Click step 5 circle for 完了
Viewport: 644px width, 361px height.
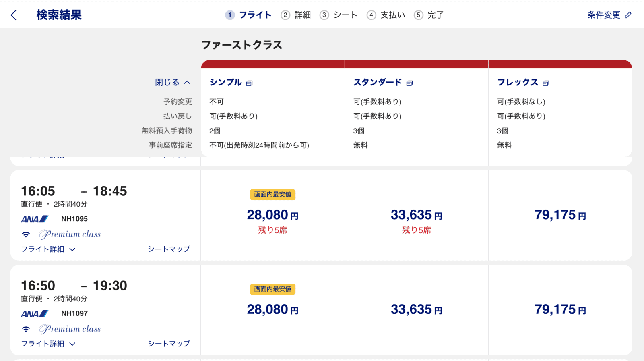419,15
